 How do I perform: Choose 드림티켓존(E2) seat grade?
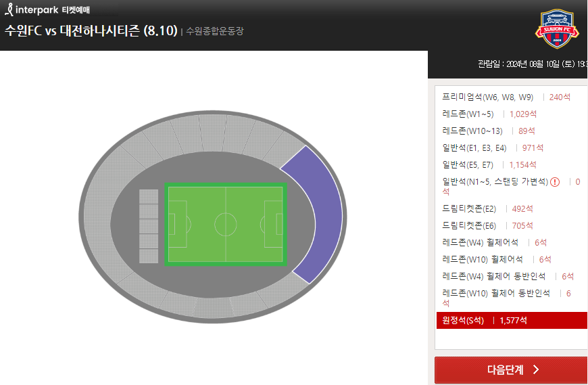point(511,208)
